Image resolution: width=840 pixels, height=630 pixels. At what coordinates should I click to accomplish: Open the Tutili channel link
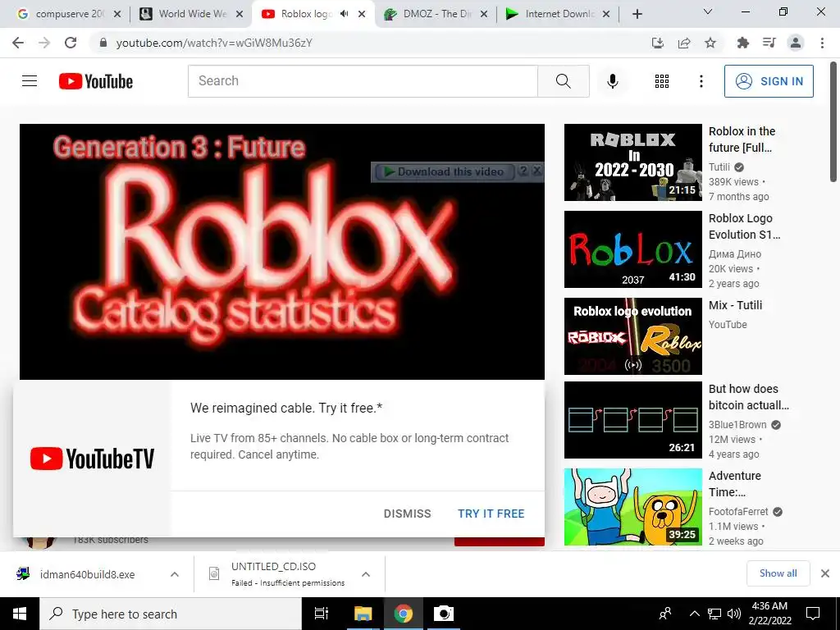click(719, 167)
